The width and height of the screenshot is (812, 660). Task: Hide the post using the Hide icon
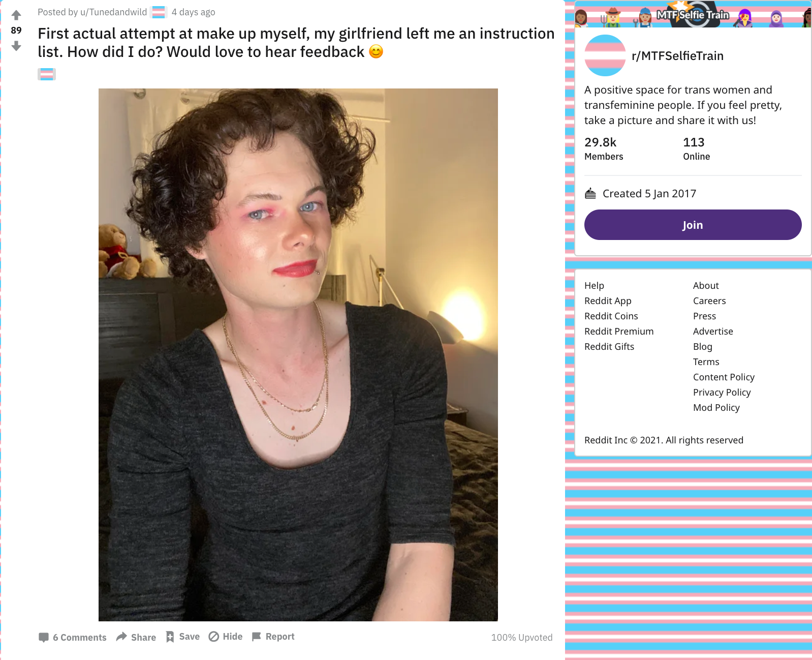coord(214,637)
